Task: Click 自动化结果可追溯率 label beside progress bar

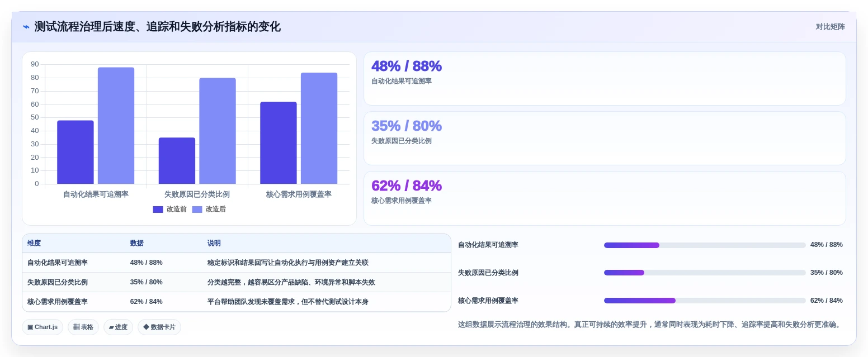Action: point(488,245)
